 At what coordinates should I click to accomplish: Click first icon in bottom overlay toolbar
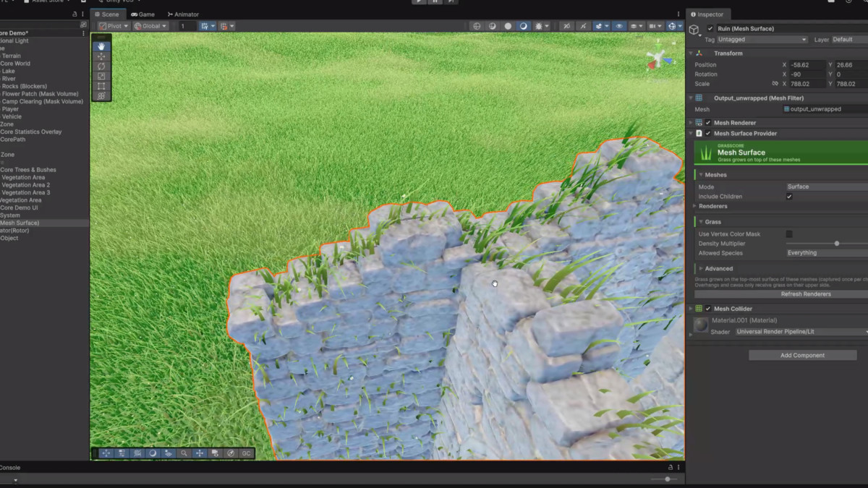[106, 453]
